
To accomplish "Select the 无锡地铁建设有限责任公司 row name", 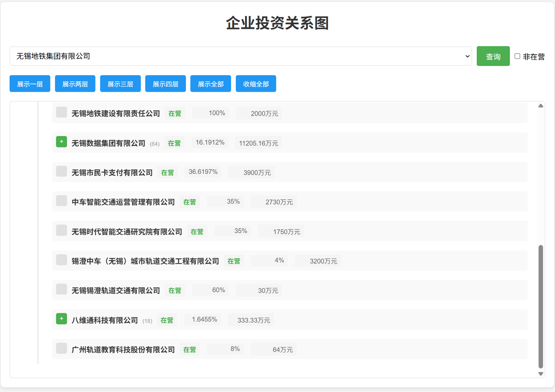I will 116,113.
